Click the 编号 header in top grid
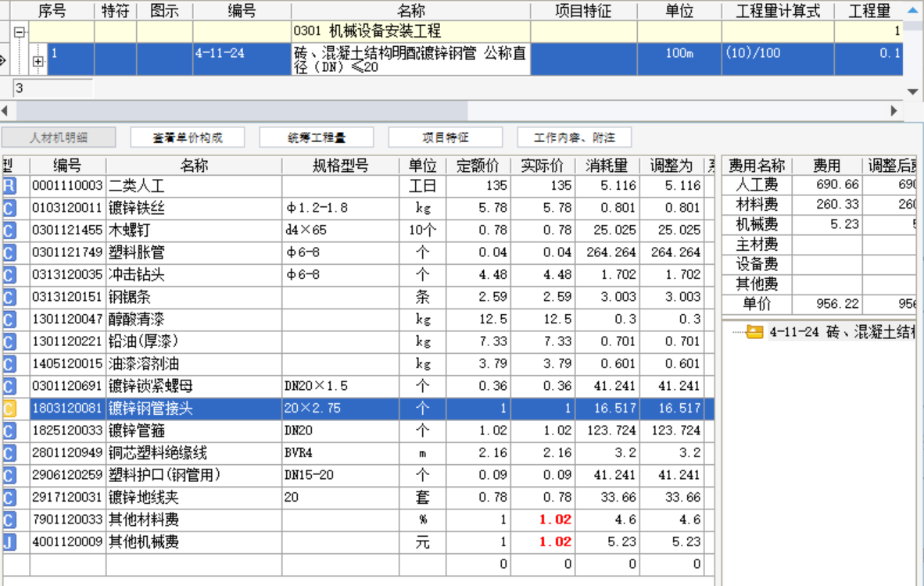 pyautogui.click(x=242, y=11)
